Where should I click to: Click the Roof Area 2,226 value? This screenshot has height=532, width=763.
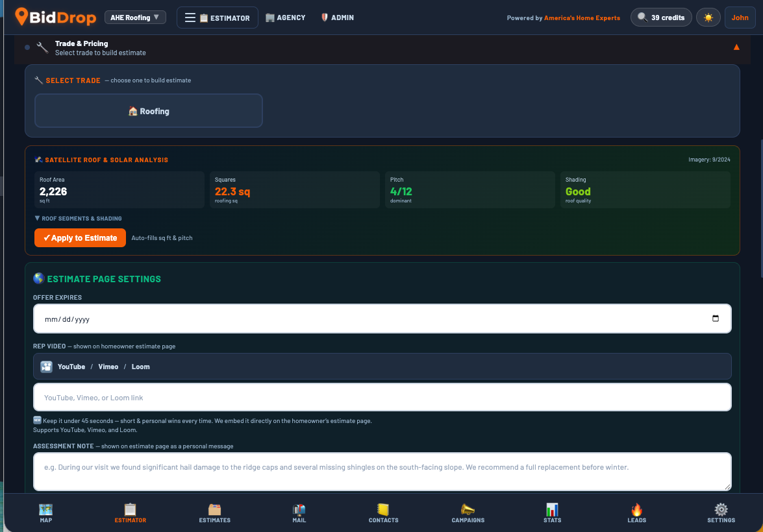[x=53, y=191]
